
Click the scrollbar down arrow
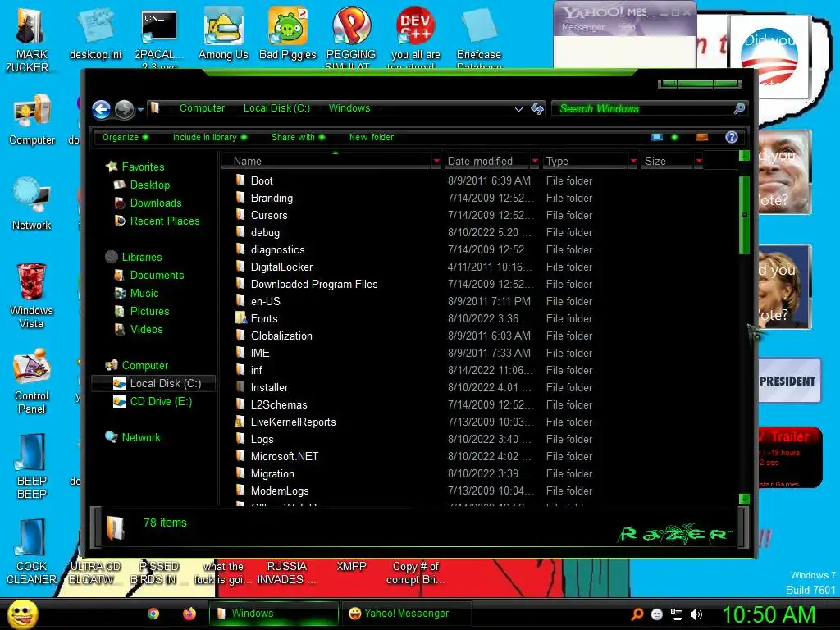click(744, 499)
